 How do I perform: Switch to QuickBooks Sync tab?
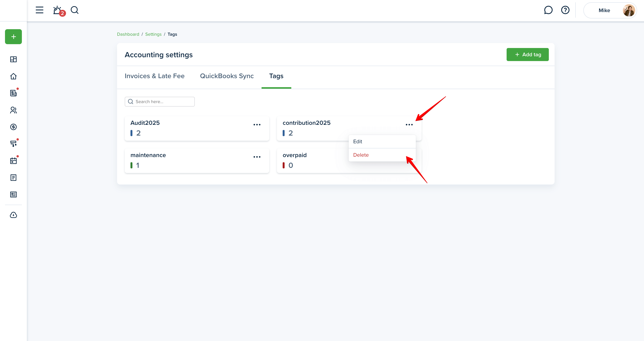[227, 76]
